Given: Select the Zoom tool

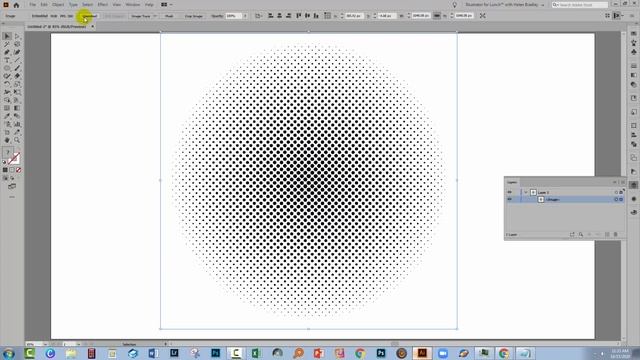Looking at the screenshot, I should tap(17, 140).
